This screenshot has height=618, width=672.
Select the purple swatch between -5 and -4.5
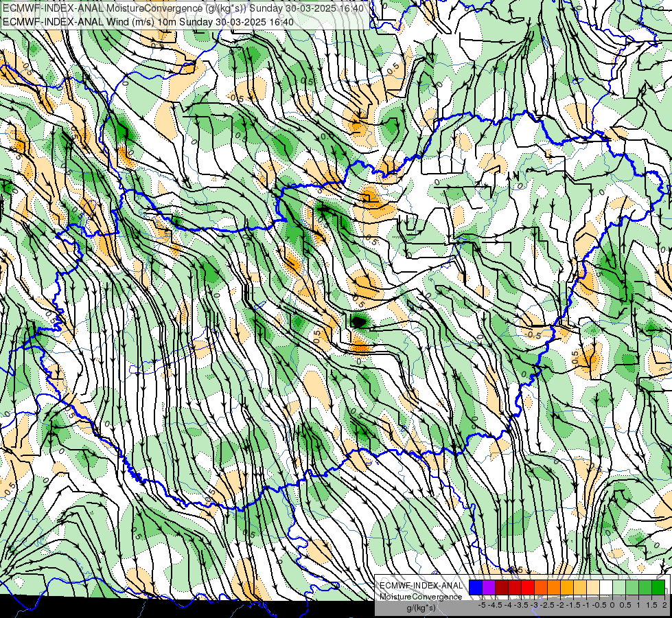tap(489, 587)
